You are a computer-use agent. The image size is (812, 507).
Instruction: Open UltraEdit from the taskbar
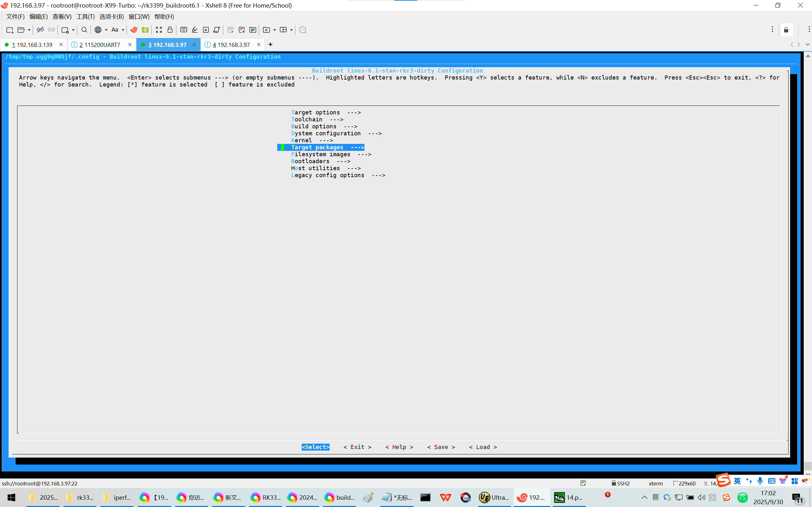click(x=494, y=497)
